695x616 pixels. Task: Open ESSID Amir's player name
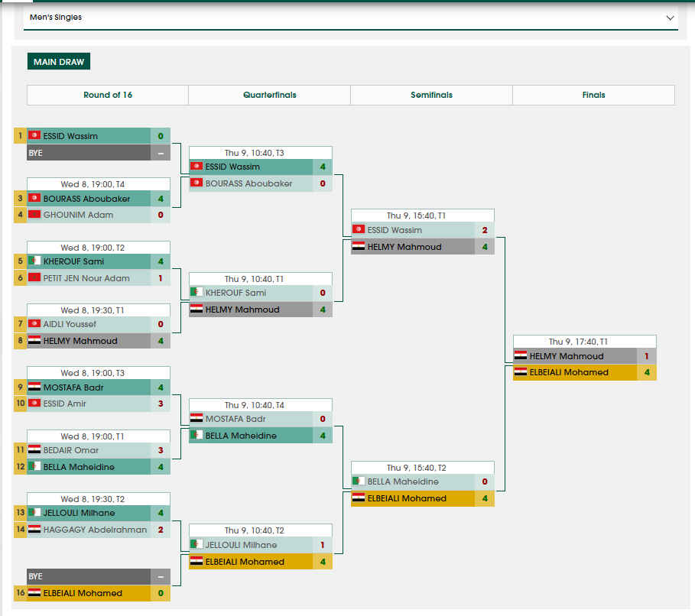65,404
